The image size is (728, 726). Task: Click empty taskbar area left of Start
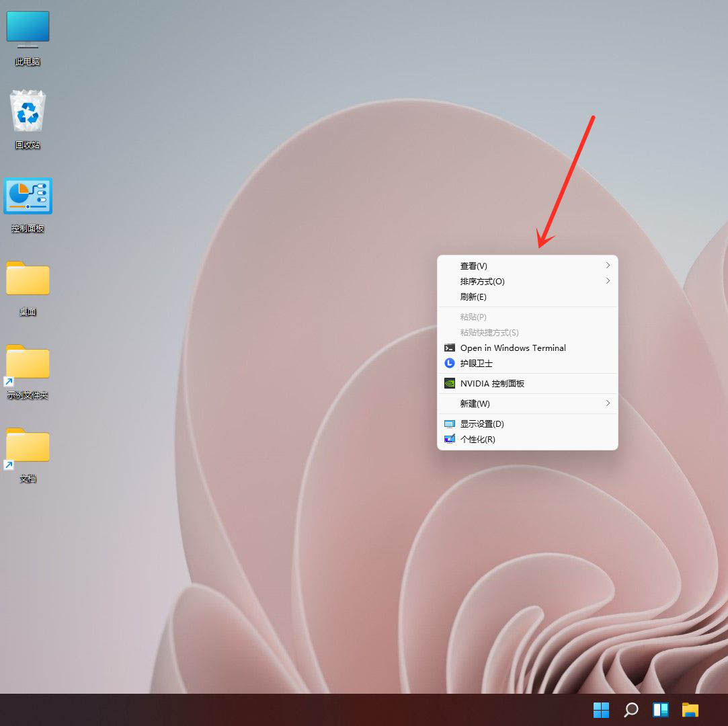pyautogui.click(x=302, y=710)
